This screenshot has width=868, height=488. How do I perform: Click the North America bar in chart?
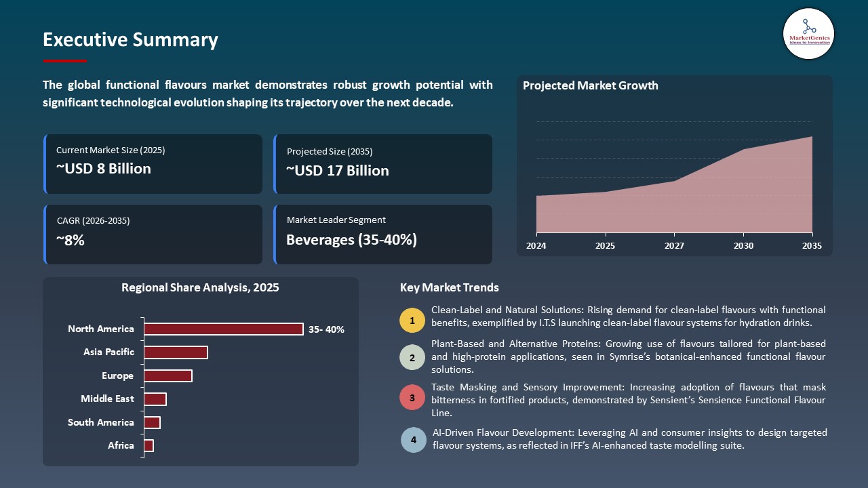[223, 329]
